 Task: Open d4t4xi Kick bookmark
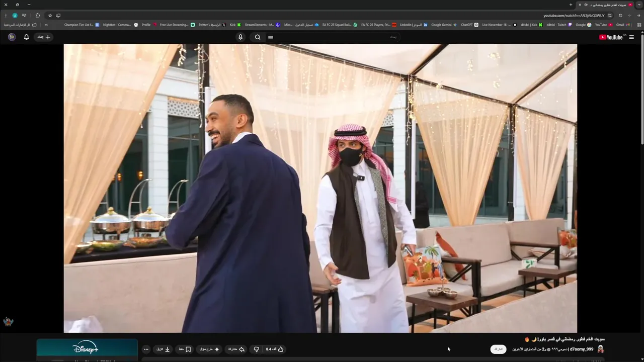tap(532, 25)
